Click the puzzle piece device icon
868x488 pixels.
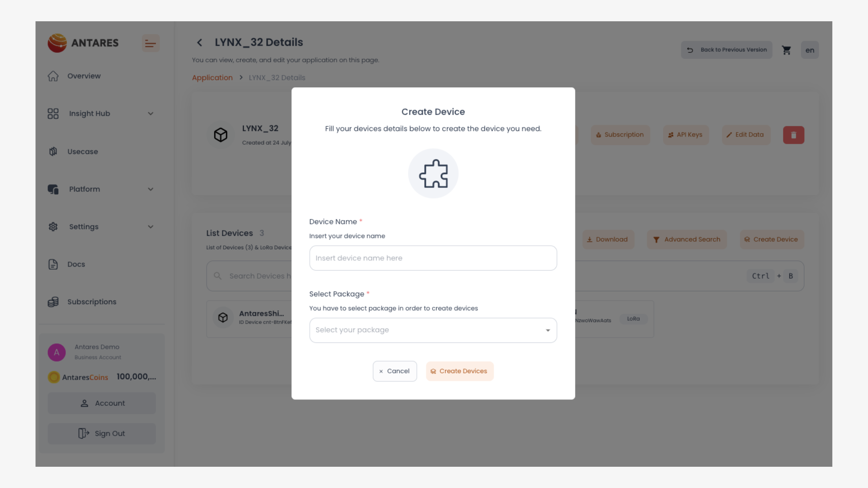click(x=433, y=174)
